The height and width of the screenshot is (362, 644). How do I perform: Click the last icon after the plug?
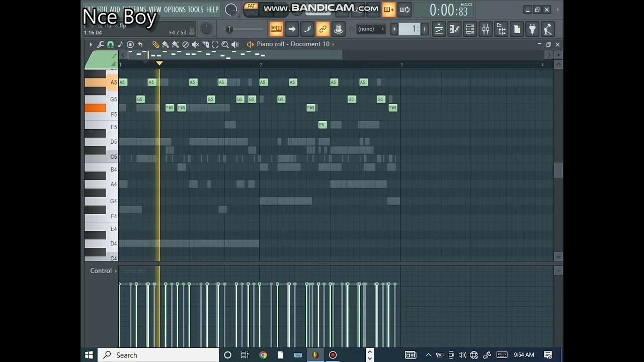[548, 29]
